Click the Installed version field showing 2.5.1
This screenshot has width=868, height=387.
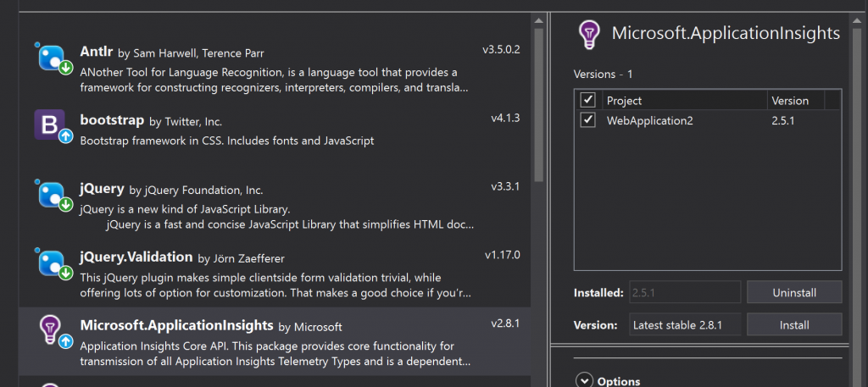pyautogui.click(x=685, y=292)
